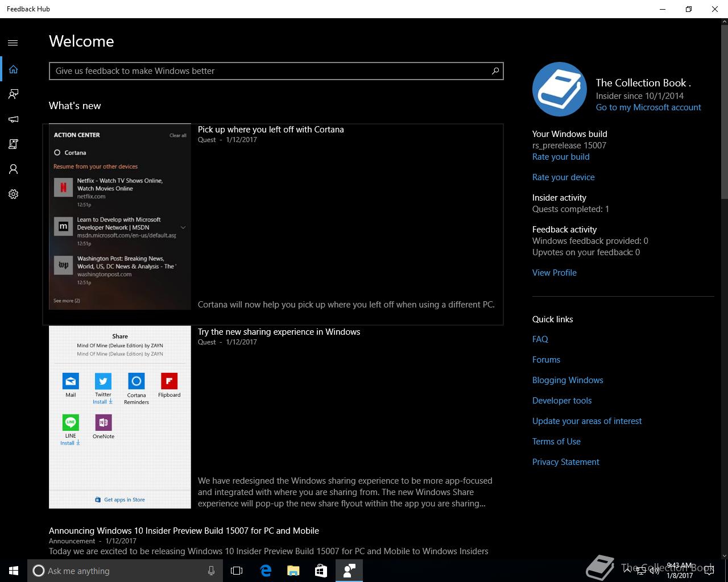Click 'Clear all' in the Action Center image

point(177,135)
